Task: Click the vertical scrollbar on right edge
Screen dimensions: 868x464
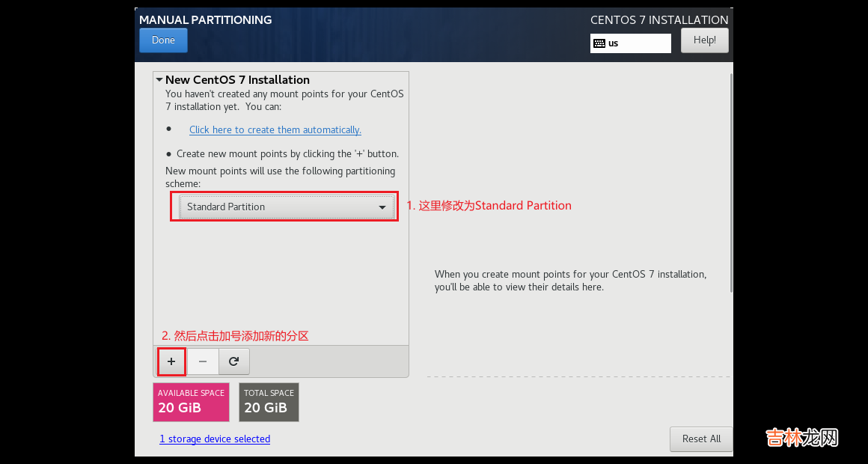Action: point(730,180)
